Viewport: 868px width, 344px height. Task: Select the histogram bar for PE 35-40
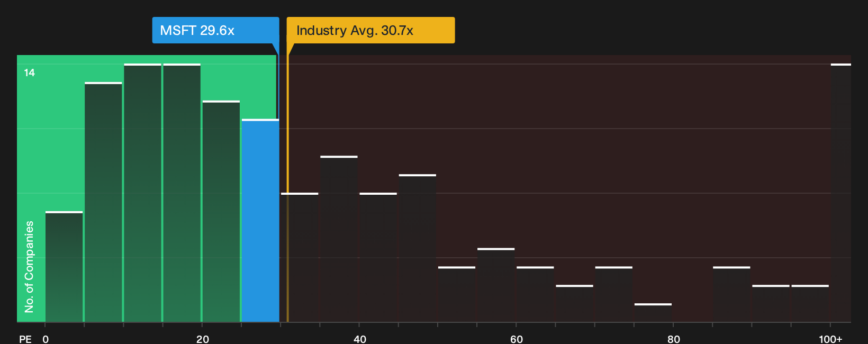click(339, 239)
